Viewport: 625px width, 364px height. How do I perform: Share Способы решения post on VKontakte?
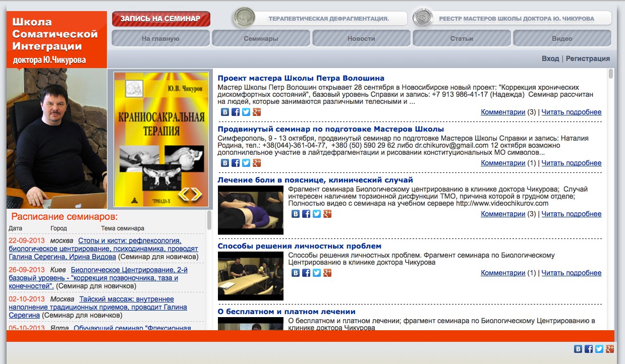[296, 273]
